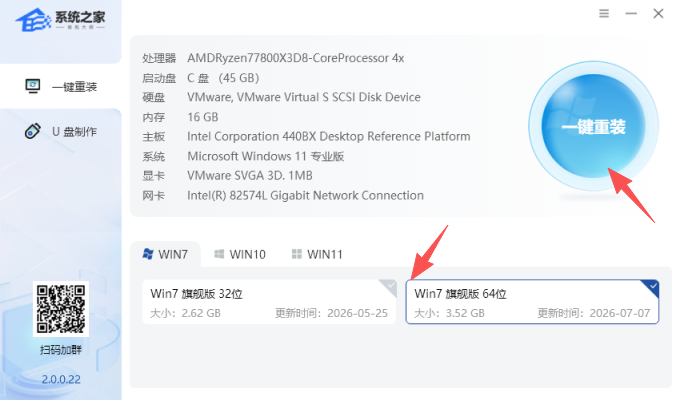Click the Windows 10 logo icon
679x400 pixels.
click(x=219, y=254)
